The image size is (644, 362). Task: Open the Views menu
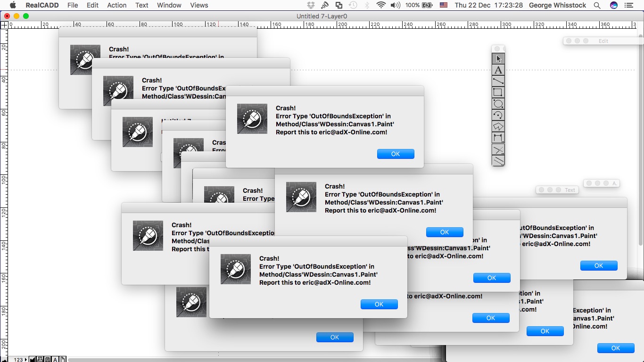[x=199, y=5]
